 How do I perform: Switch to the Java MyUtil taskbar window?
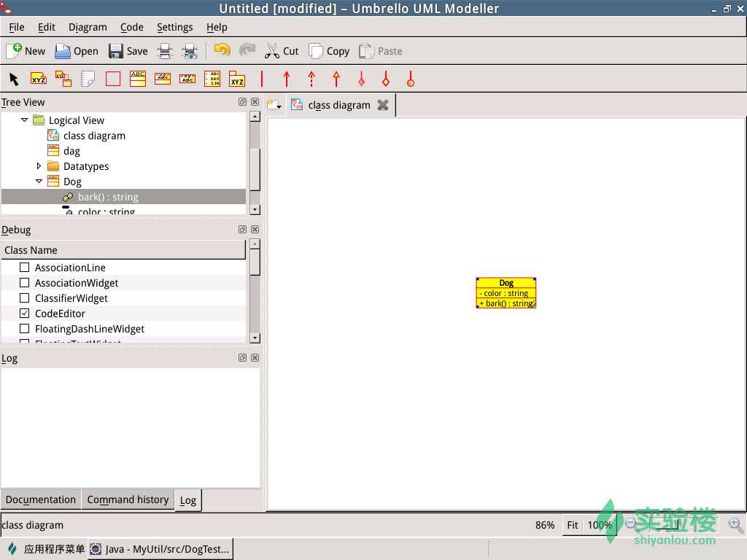coord(160,549)
